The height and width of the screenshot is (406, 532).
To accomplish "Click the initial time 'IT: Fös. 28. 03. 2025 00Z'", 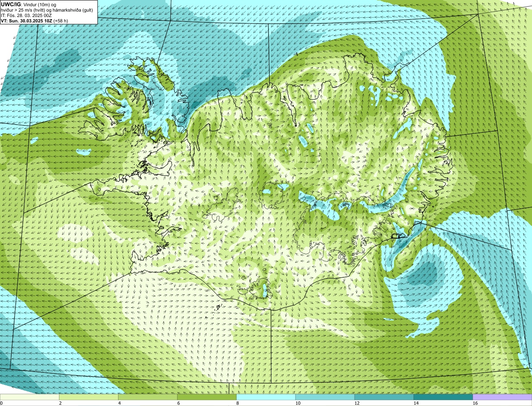I will (x=26, y=15).
